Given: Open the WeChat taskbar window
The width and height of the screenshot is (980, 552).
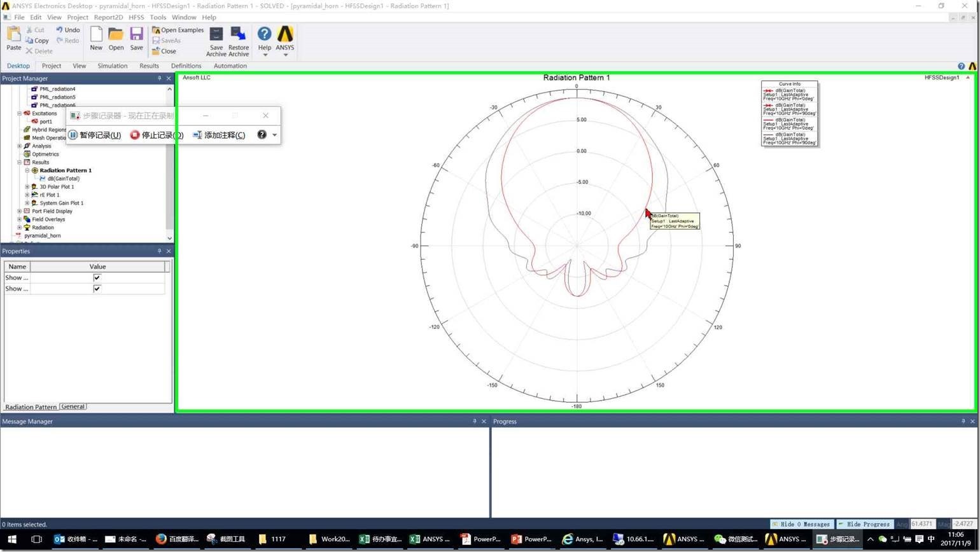Looking at the screenshot, I should tap(736, 539).
